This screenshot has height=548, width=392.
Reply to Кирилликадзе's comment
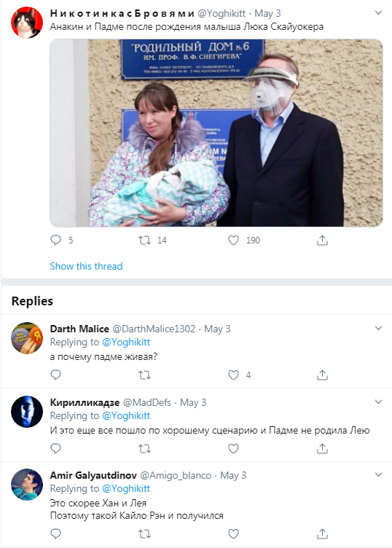pyautogui.click(x=56, y=448)
